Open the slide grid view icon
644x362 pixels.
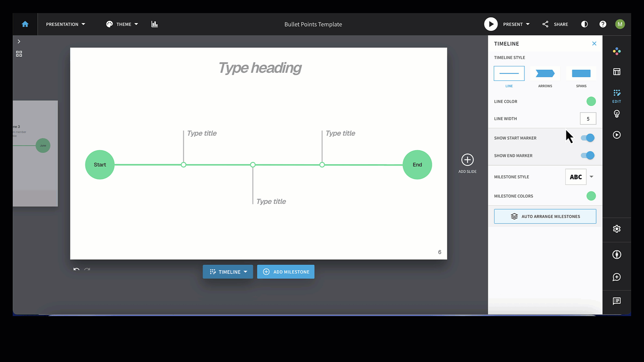[19, 54]
